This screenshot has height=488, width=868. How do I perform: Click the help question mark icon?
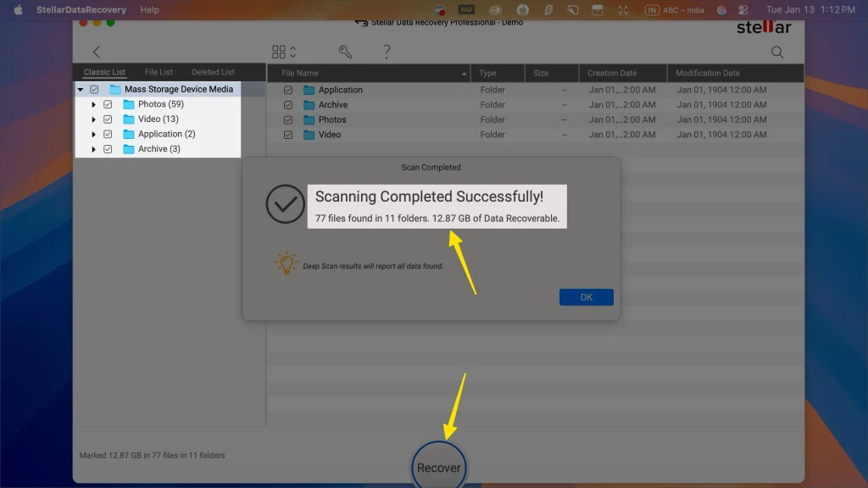coord(388,52)
